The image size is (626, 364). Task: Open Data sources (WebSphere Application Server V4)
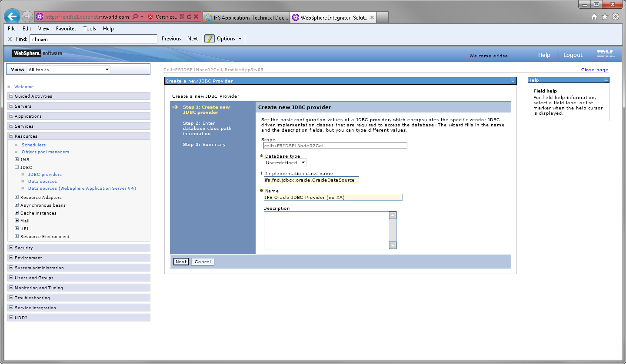click(x=82, y=188)
